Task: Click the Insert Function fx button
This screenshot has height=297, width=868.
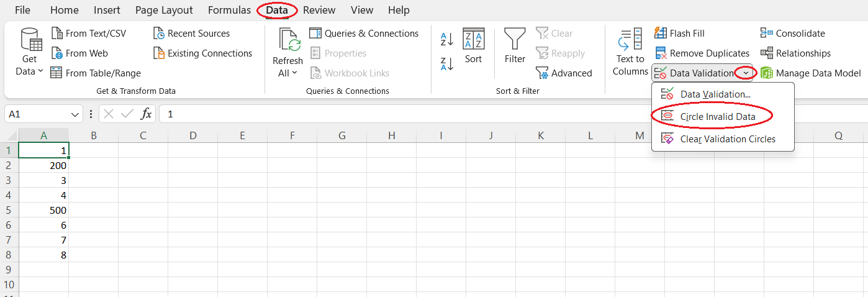Action: pos(147,114)
